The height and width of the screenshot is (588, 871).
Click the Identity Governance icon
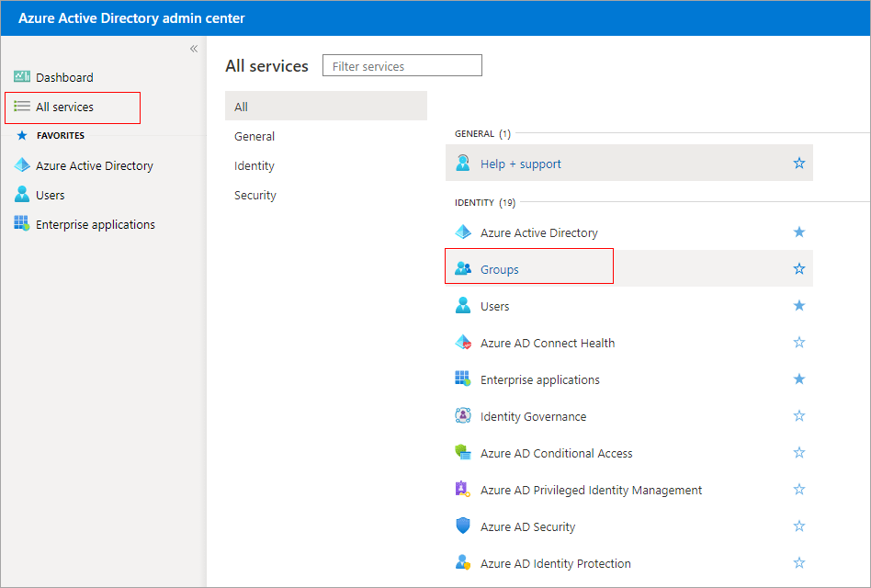click(463, 416)
